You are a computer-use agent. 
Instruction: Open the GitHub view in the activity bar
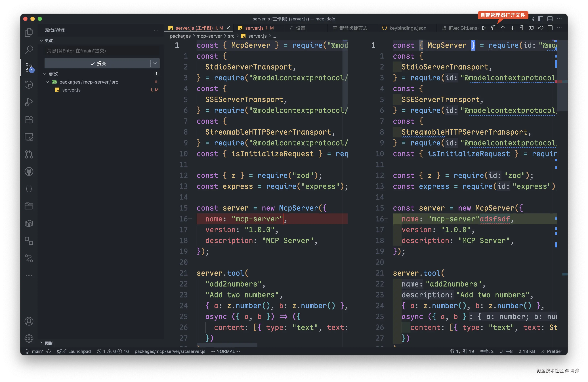[29, 171]
